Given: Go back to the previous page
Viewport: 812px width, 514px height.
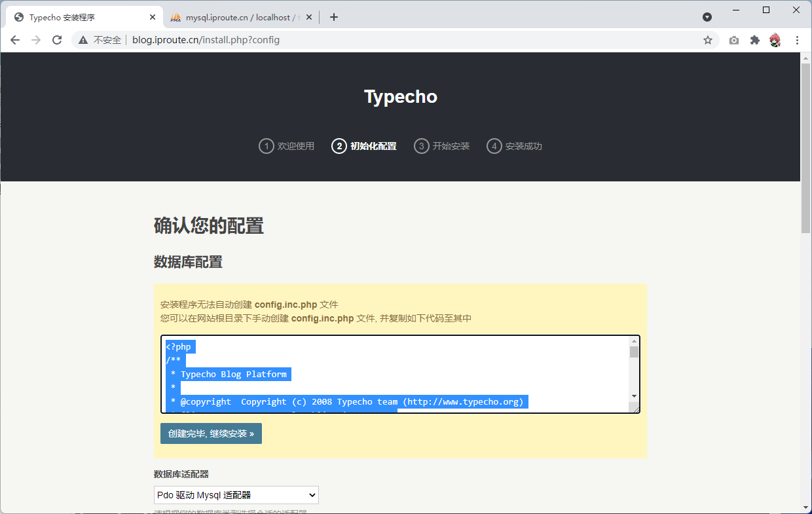Looking at the screenshot, I should coord(15,40).
